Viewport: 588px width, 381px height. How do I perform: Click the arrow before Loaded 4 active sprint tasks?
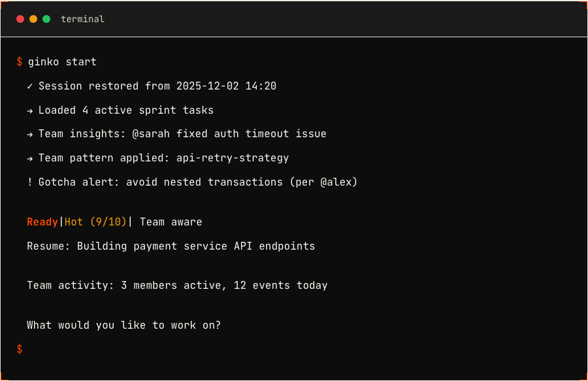pyautogui.click(x=30, y=110)
